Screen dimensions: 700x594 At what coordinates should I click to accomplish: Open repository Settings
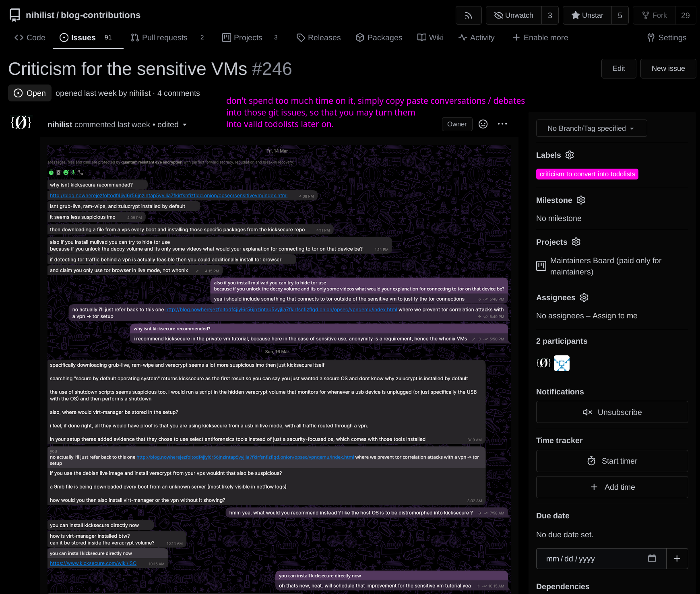pyautogui.click(x=667, y=37)
